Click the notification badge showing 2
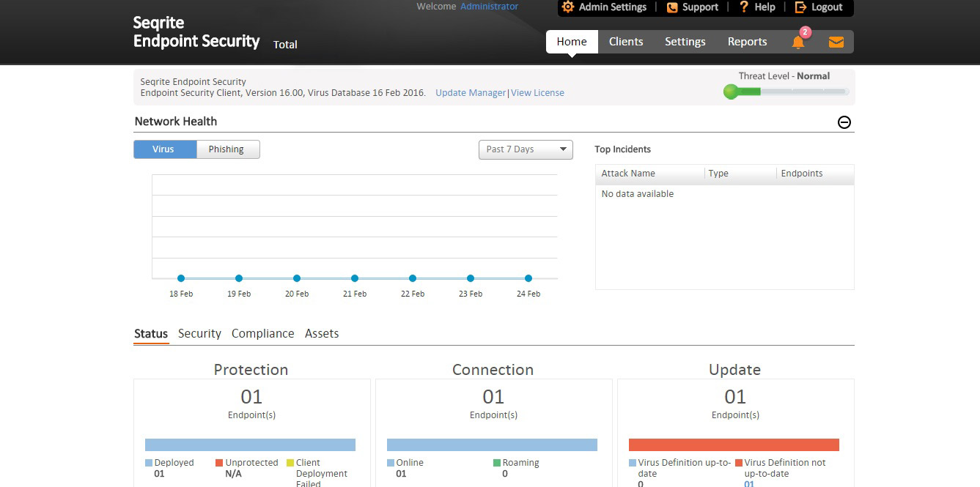Screen dimensions: 980x487 click(805, 32)
